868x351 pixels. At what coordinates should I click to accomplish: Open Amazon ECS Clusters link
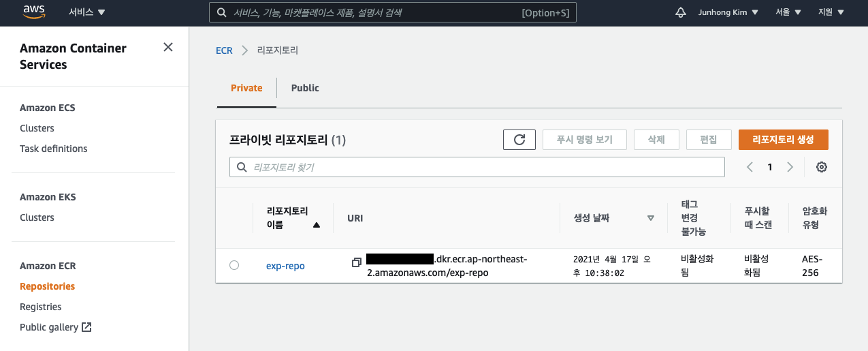click(37, 128)
